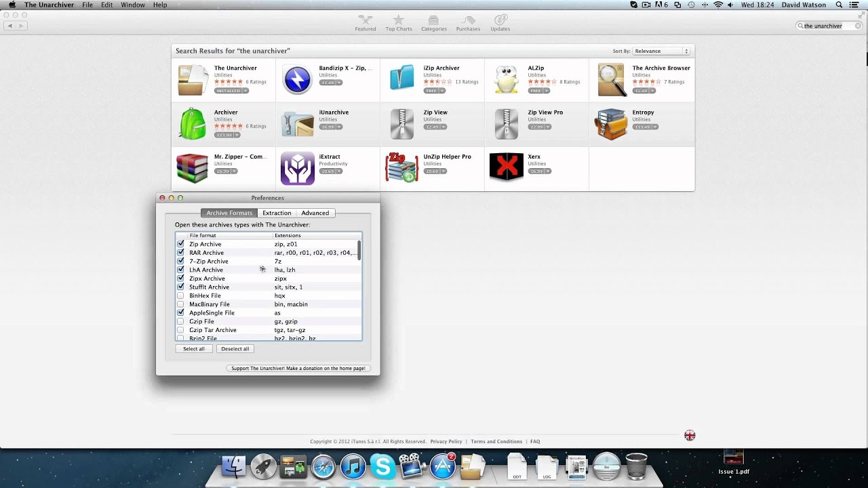The image size is (868, 488).
Task: Open the Entropy app icon
Action: pos(611,124)
